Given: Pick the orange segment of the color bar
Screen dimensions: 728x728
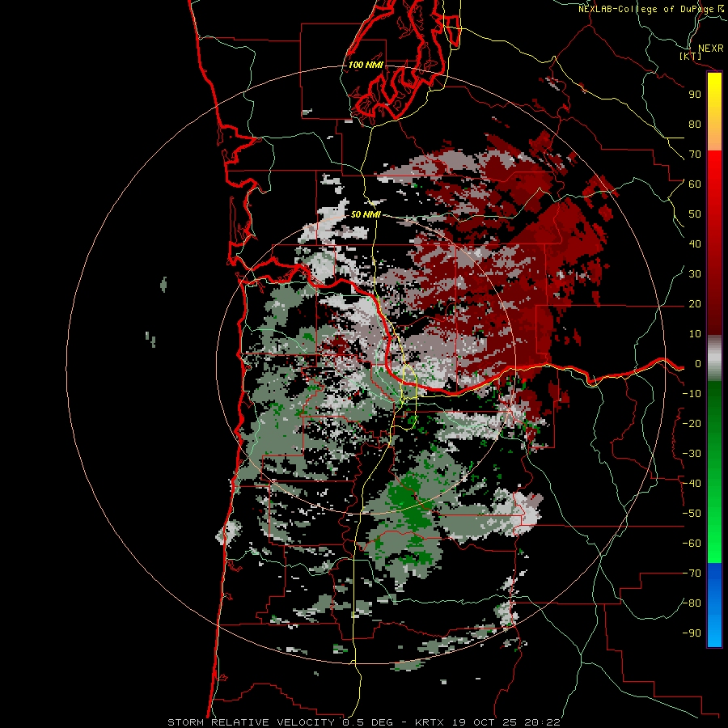Looking at the screenshot, I should pyautogui.click(x=714, y=134).
